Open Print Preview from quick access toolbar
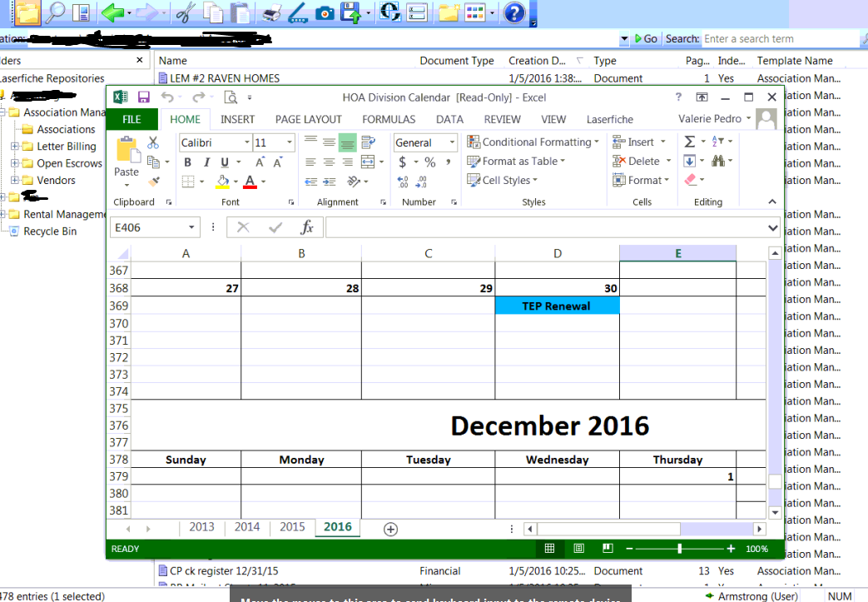 [231, 97]
